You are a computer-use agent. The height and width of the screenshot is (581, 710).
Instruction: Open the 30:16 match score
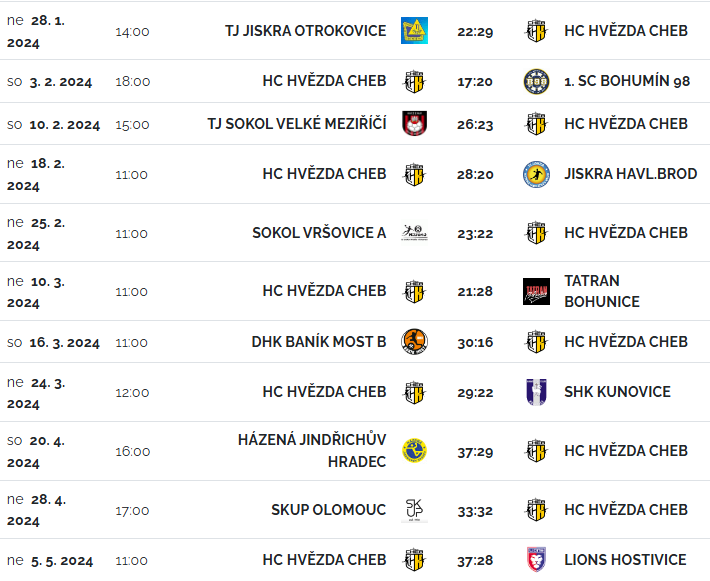tap(475, 342)
